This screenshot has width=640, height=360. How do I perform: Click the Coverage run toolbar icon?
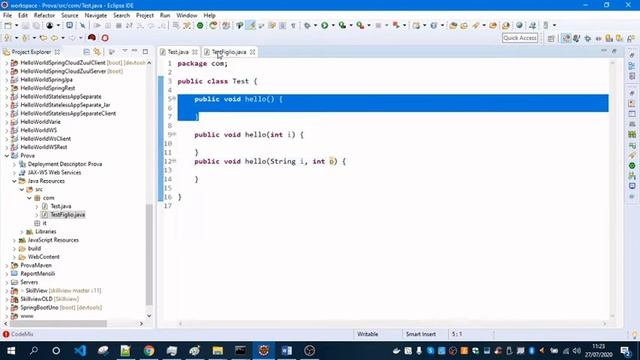(342, 25)
